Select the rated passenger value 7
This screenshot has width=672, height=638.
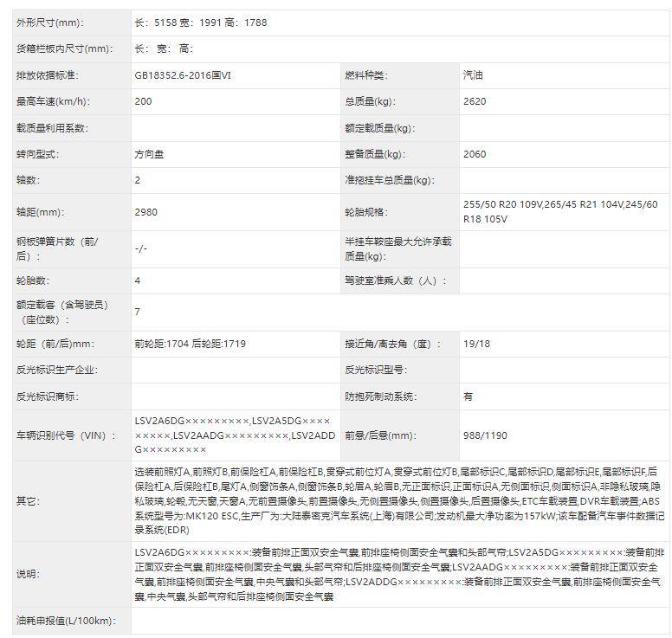pos(137,312)
